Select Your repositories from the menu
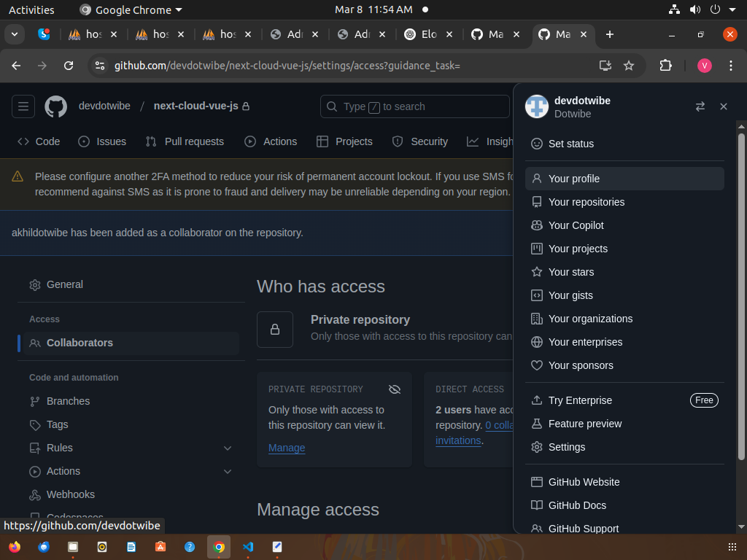The image size is (747, 560). pos(587,202)
